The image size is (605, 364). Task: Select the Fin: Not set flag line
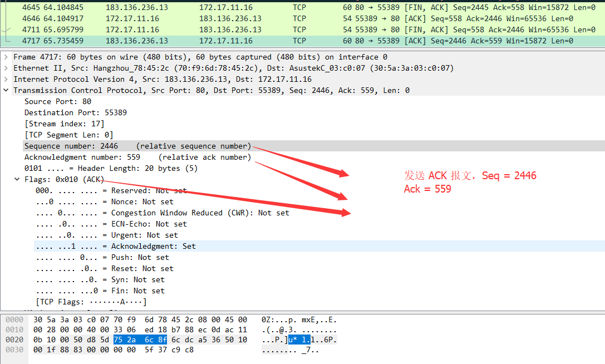pos(100,291)
